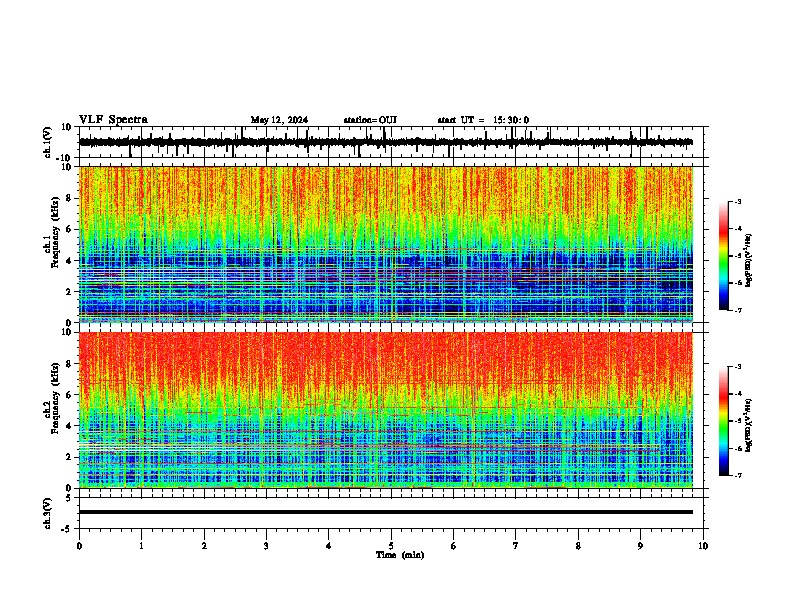Click the "station=OUI" header label
The image size is (792, 612).
pyautogui.click(x=370, y=120)
